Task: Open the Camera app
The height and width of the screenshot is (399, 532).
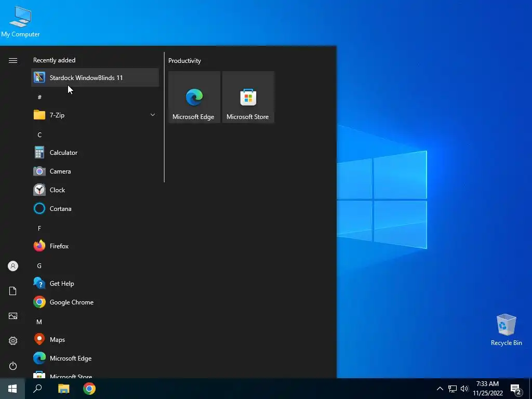Action: (x=95, y=171)
